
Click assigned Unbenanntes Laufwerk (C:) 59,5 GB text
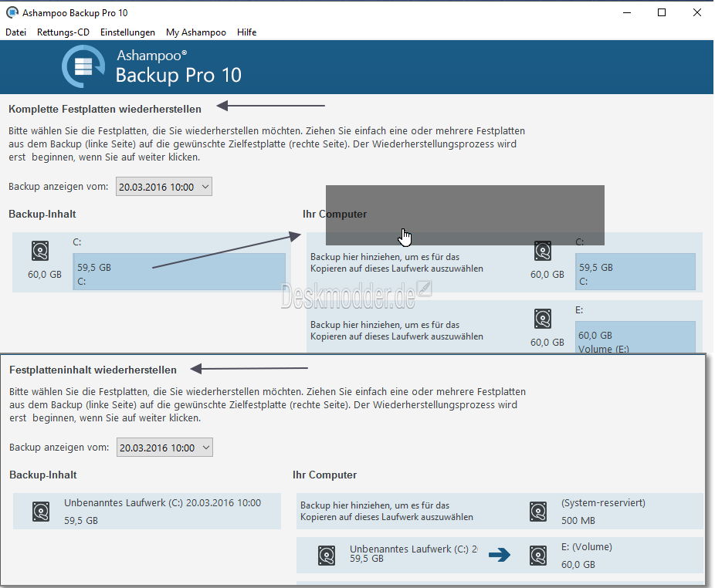point(414,553)
